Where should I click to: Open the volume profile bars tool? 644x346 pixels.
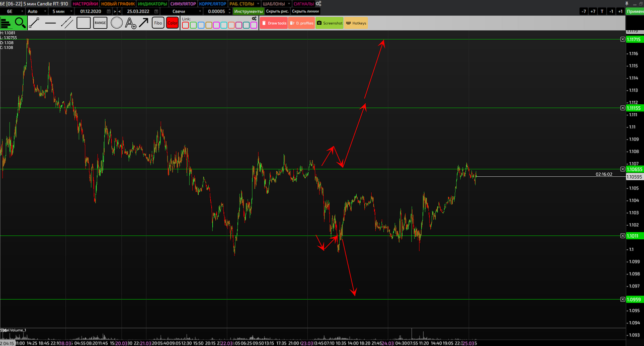pos(6,23)
